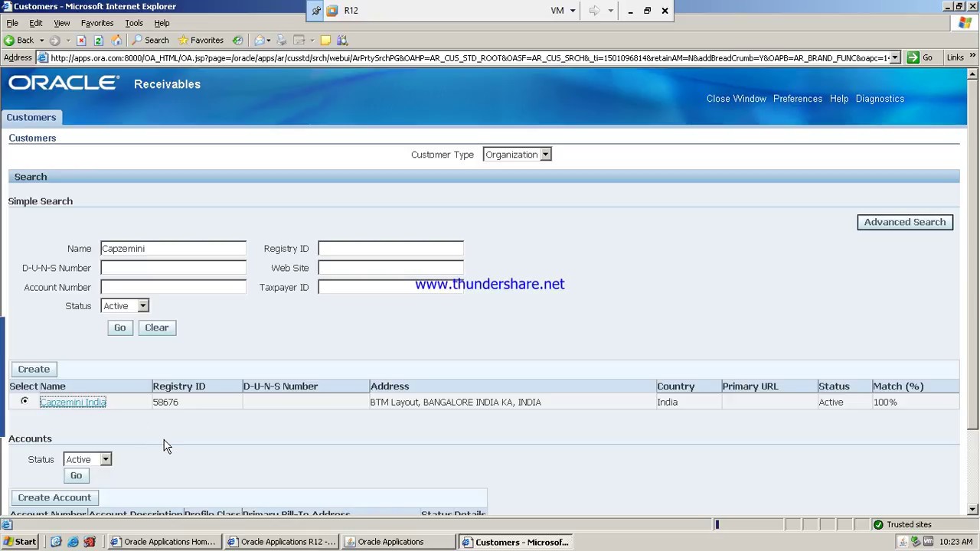Image resolution: width=980 pixels, height=551 pixels.
Task: Open the Tools menu
Action: pyautogui.click(x=134, y=23)
